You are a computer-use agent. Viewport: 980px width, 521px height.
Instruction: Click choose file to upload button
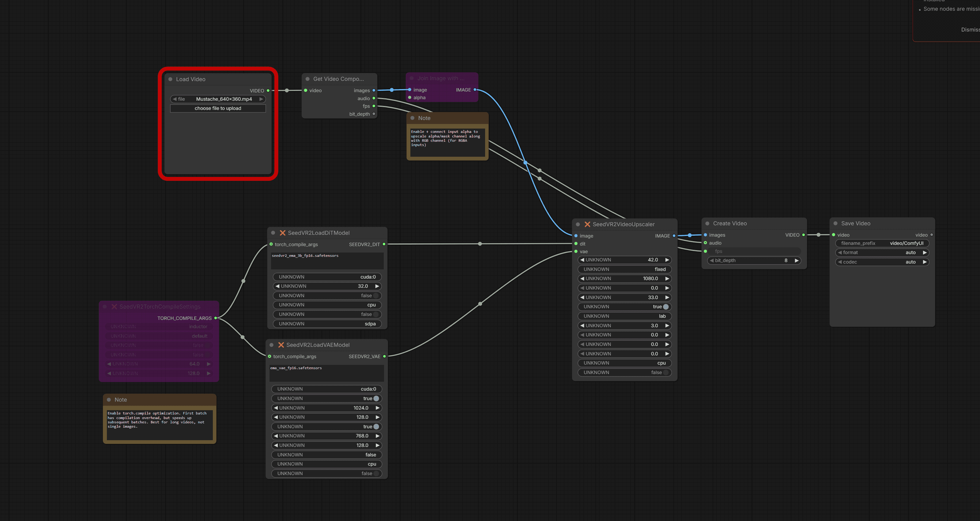click(x=218, y=108)
